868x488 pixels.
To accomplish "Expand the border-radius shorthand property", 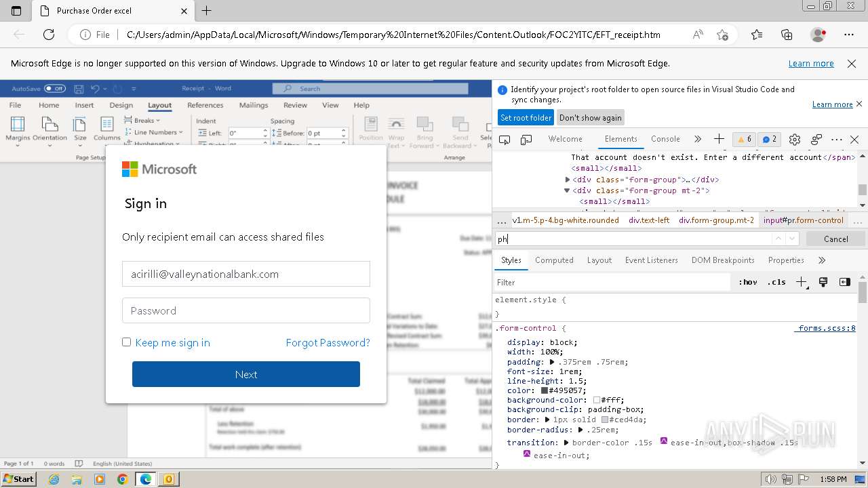I will pyautogui.click(x=580, y=430).
